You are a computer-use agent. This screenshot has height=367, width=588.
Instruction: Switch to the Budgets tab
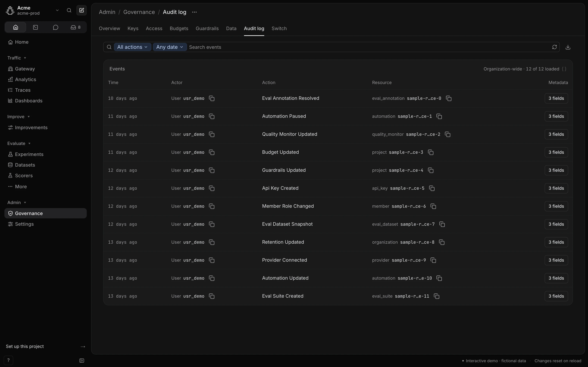[x=179, y=28]
